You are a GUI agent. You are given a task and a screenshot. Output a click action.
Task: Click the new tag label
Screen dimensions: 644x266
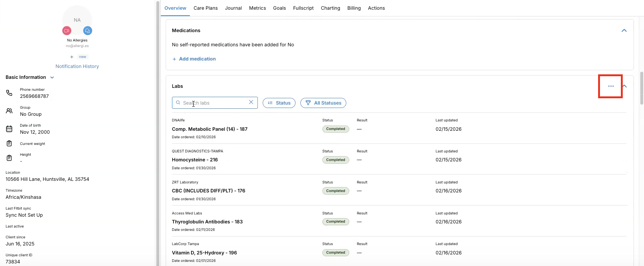pos(82,57)
